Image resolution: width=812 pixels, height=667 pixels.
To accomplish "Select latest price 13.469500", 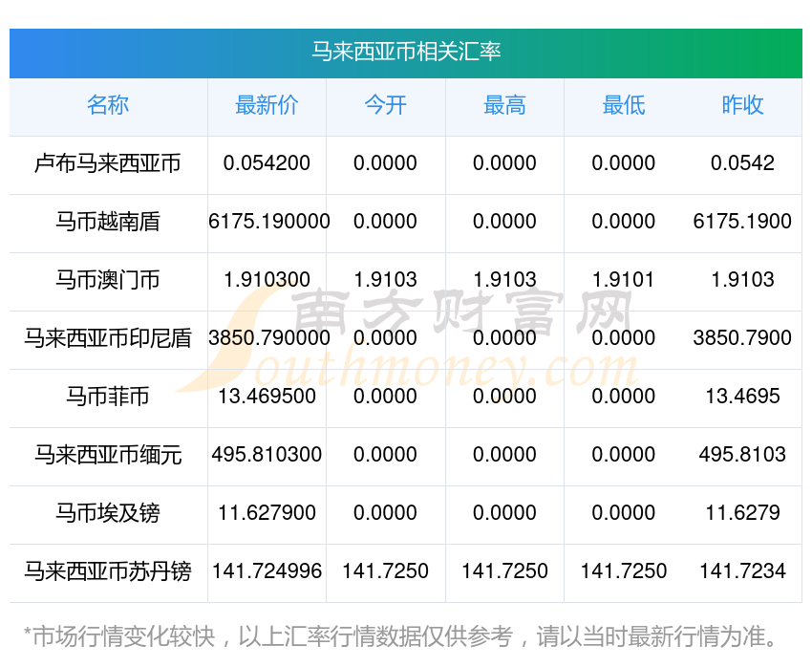I will pyautogui.click(x=267, y=397).
